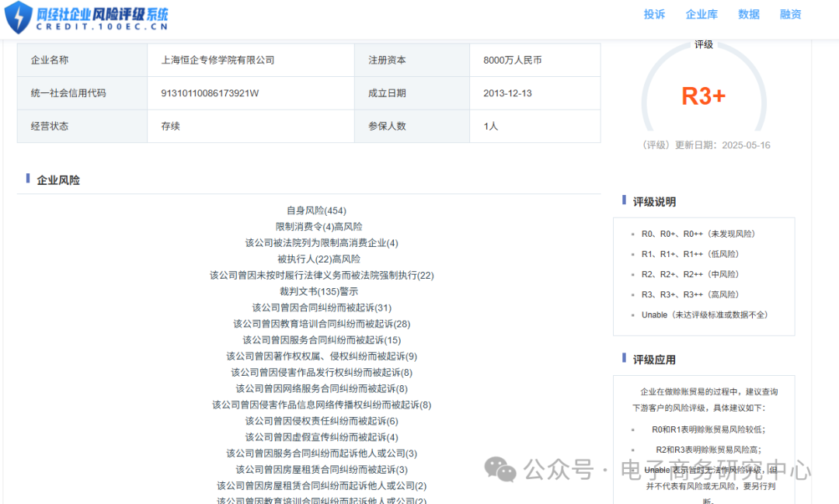Screen dimensions: 839x504
Task: Click the R2、R2+、R2++ (中风险) item
Action: tap(691, 274)
